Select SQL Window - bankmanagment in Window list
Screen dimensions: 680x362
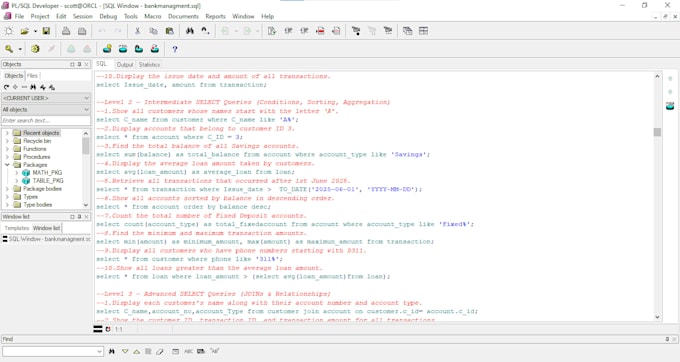tap(46, 239)
